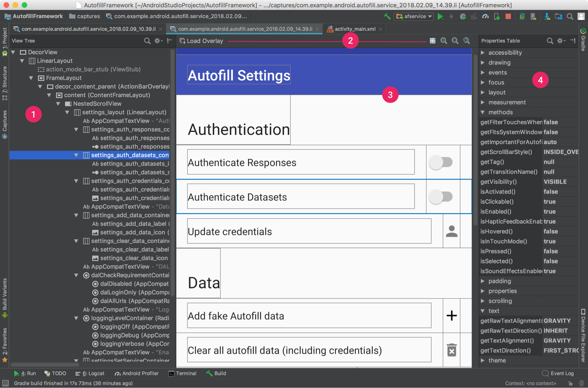Zoom in on the layout preview
This screenshot has width=588, height=388.
[444, 41]
